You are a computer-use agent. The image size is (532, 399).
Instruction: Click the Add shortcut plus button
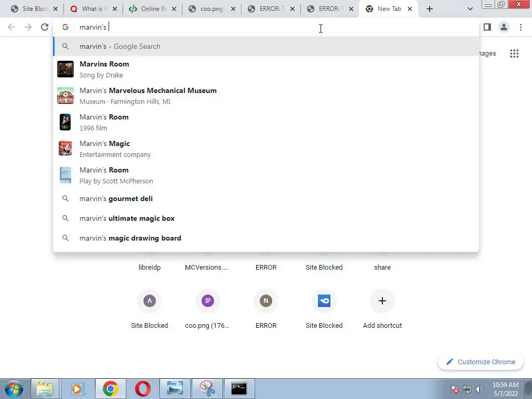(382, 301)
